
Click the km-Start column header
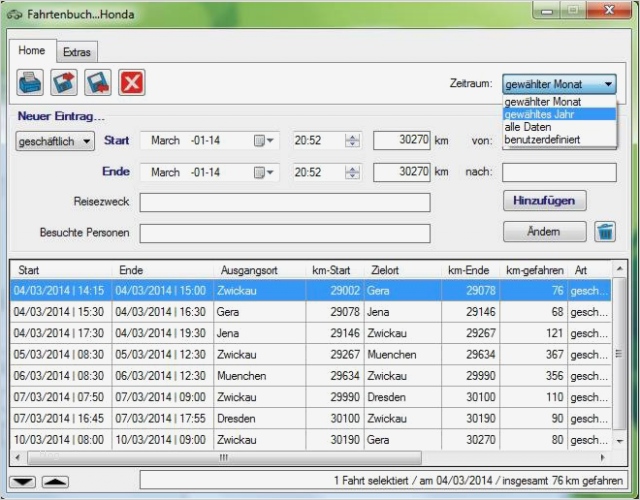(x=335, y=270)
